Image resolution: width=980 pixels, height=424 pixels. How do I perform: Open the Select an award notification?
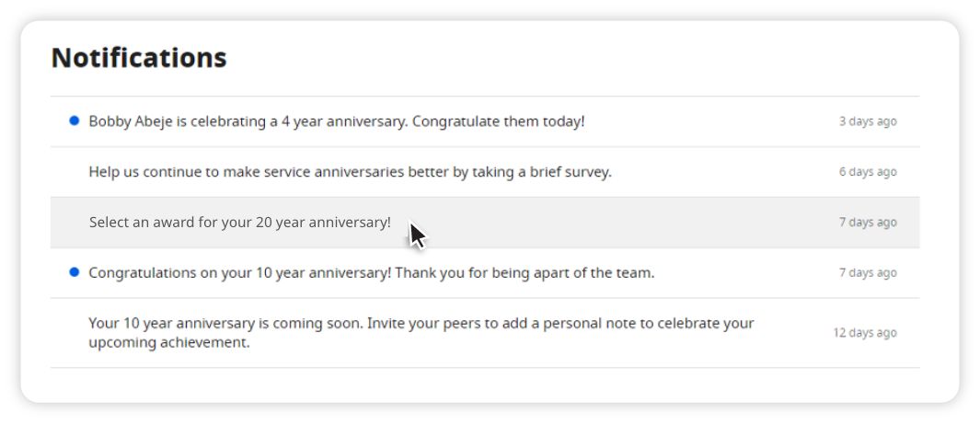coord(485,223)
